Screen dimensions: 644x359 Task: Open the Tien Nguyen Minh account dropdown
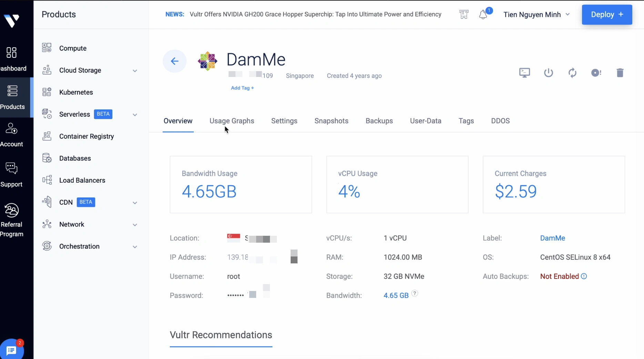click(536, 14)
